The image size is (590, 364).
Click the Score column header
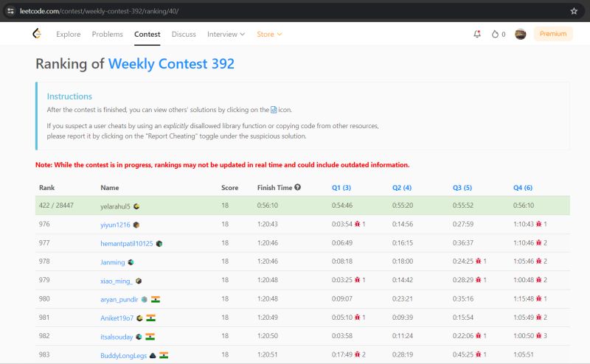(229, 188)
